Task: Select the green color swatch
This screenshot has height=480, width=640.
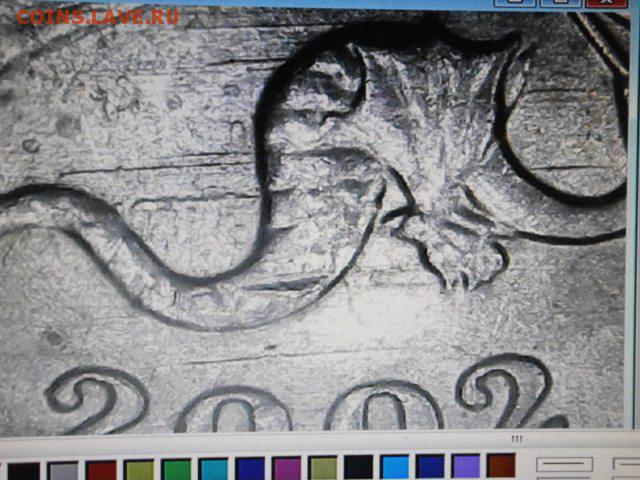Action: coord(176,469)
